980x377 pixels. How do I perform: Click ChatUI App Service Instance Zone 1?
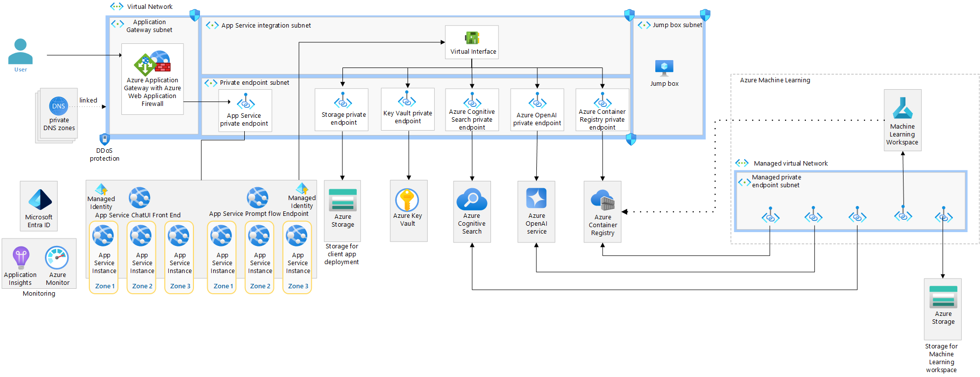104,258
